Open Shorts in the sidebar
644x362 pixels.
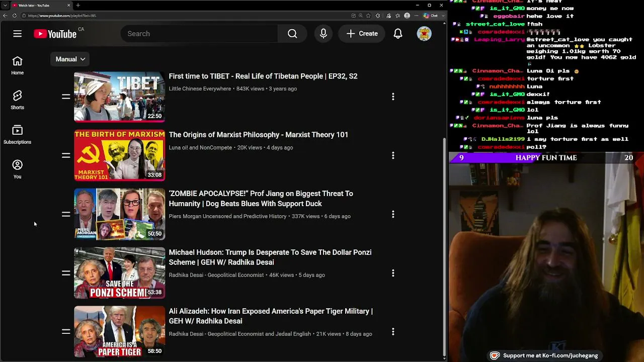click(x=17, y=100)
